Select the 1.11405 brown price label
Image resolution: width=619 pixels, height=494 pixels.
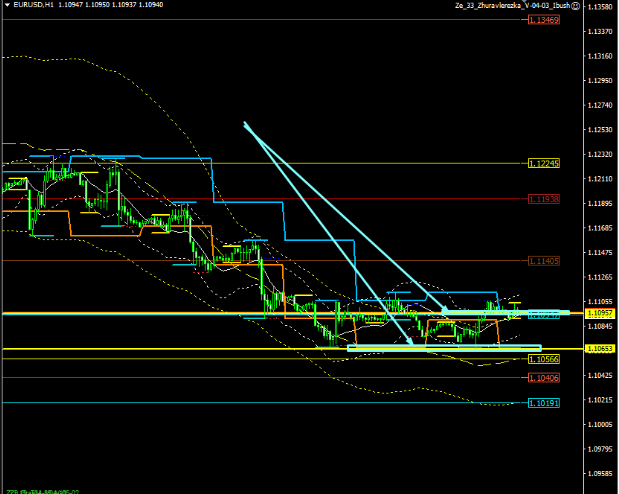(543, 260)
